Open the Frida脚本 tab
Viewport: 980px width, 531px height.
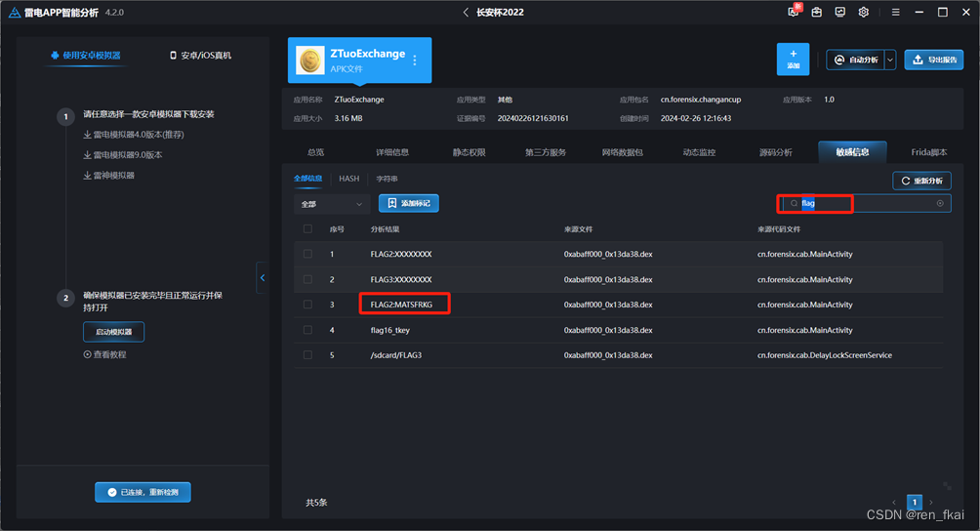tap(928, 152)
